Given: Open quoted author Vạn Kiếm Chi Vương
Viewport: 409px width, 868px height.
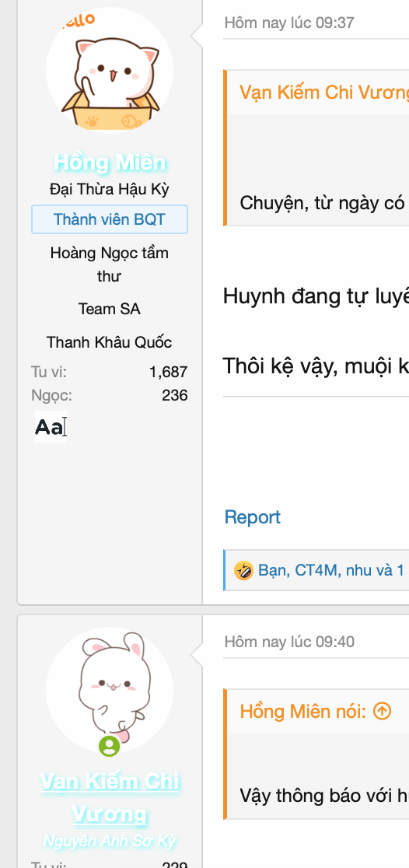Looking at the screenshot, I should pyautogui.click(x=324, y=92).
